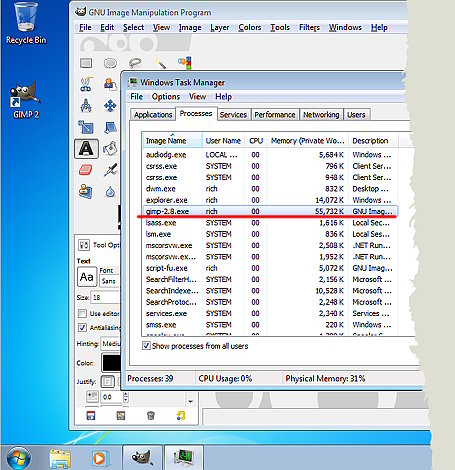Open the File menu in GIMP
This screenshot has height=470, width=455.
point(85,27)
